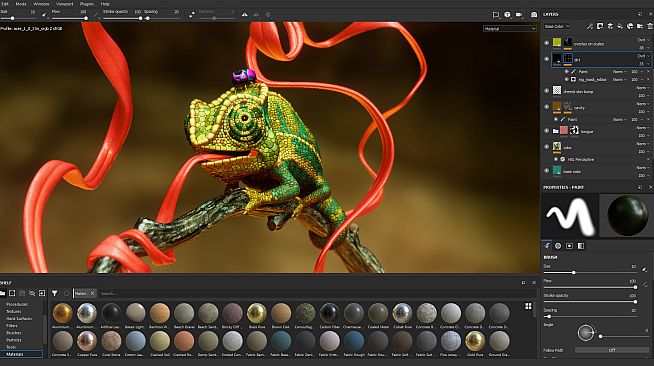Select the alpha tab icon in Properties
The width and height of the screenshot is (654, 366).
point(558,246)
